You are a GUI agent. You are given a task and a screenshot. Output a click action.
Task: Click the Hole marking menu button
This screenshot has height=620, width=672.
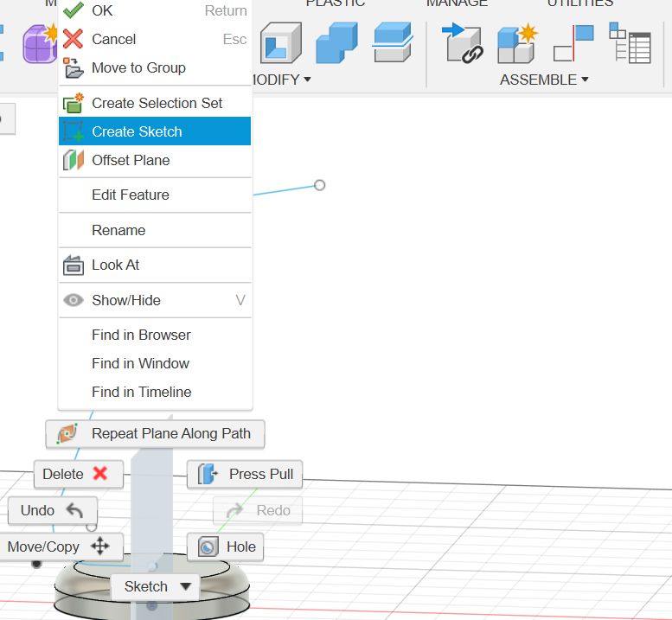(226, 546)
